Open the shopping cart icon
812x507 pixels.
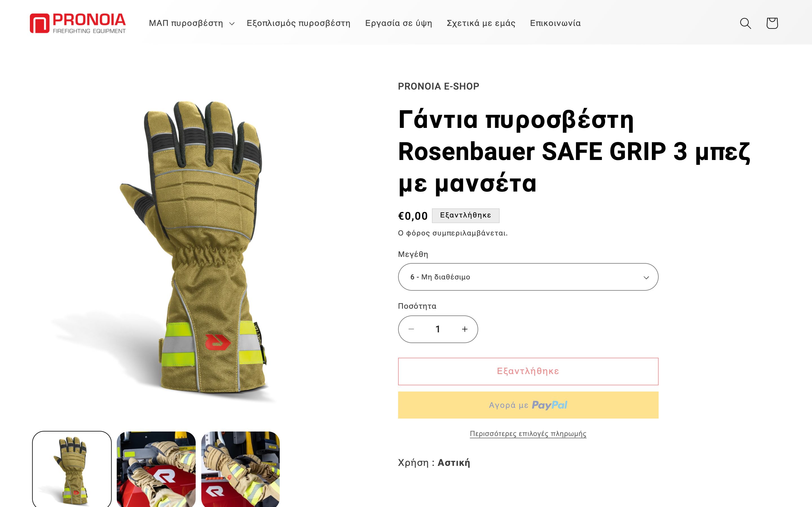pos(772,23)
